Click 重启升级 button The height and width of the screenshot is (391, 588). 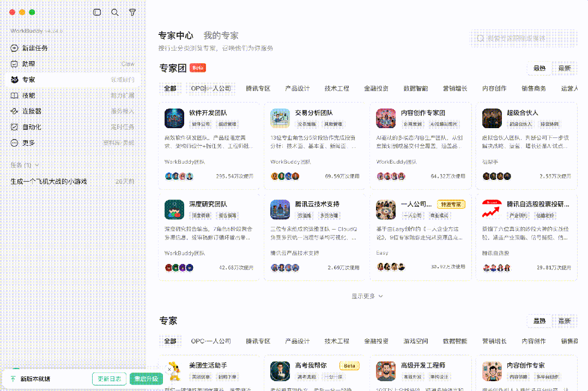pyautogui.click(x=146, y=379)
